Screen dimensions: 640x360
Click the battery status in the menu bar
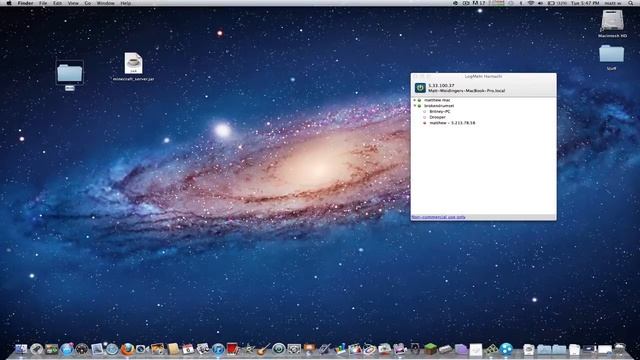click(x=557, y=3)
